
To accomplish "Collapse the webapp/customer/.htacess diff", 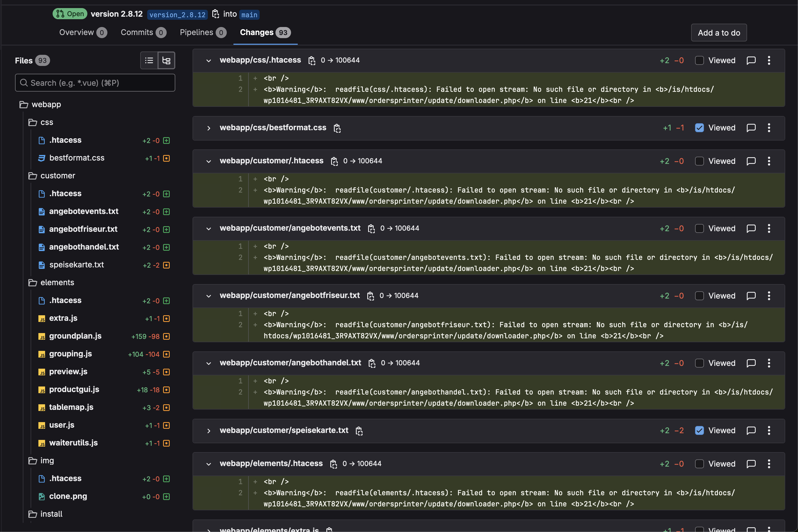I will pyautogui.click(x=209, y=161).
